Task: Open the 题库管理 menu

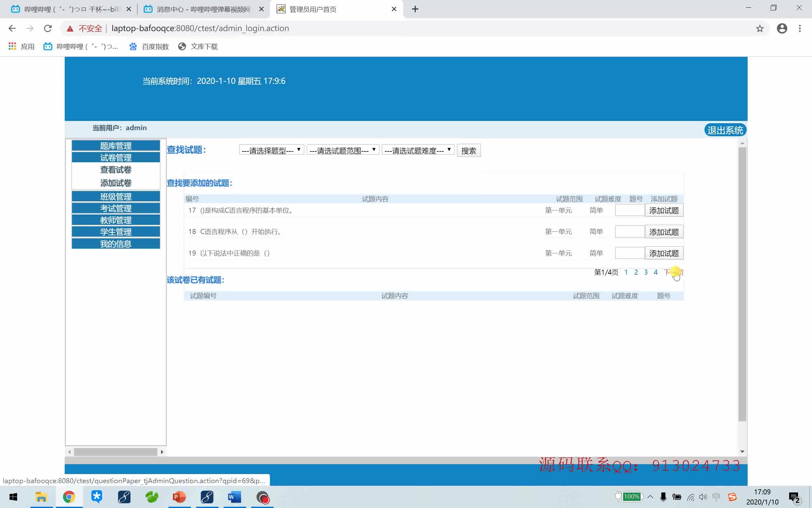Action: click(x=116, y=146)
